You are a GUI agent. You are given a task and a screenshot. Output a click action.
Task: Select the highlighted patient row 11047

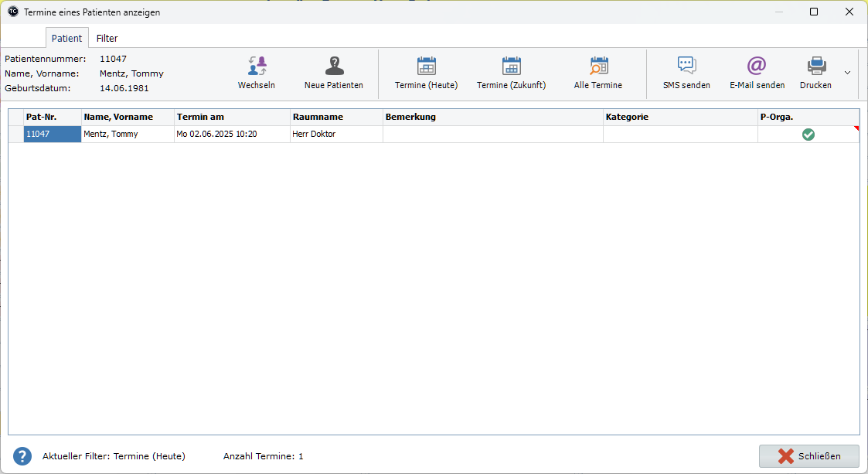[52, 134]
